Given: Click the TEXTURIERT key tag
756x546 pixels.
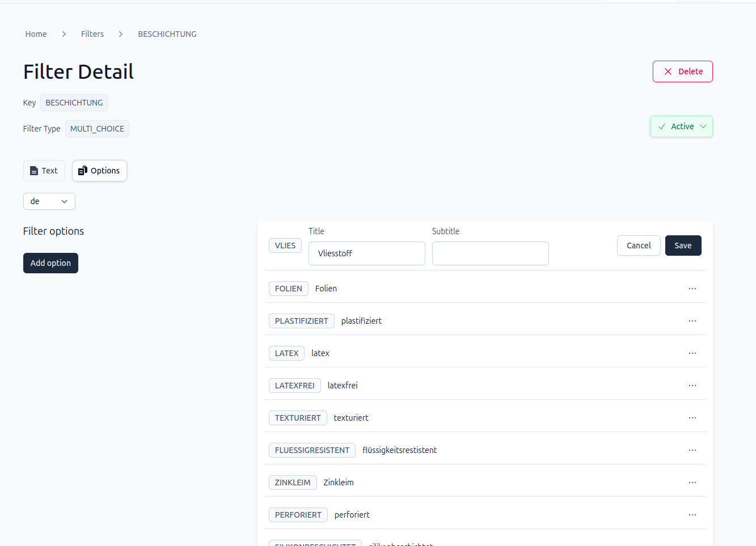Looking at the screenshot, I should pyautogui.click(x=298, y=418).
